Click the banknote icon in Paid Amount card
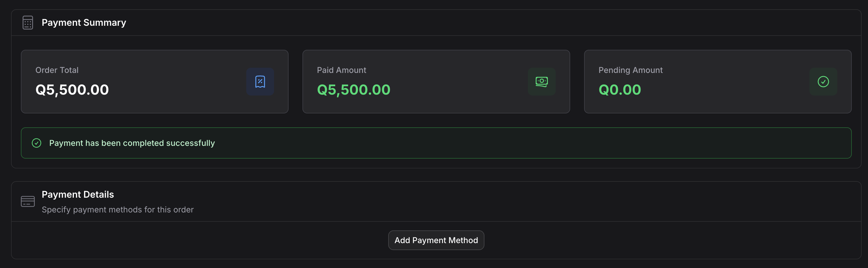 pyautogui.click(x=541, y=82)
